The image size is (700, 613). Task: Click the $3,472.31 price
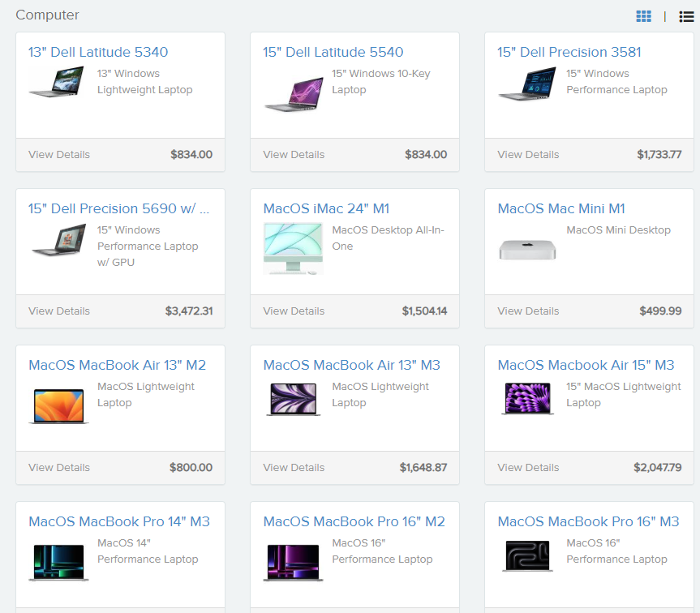189,311
